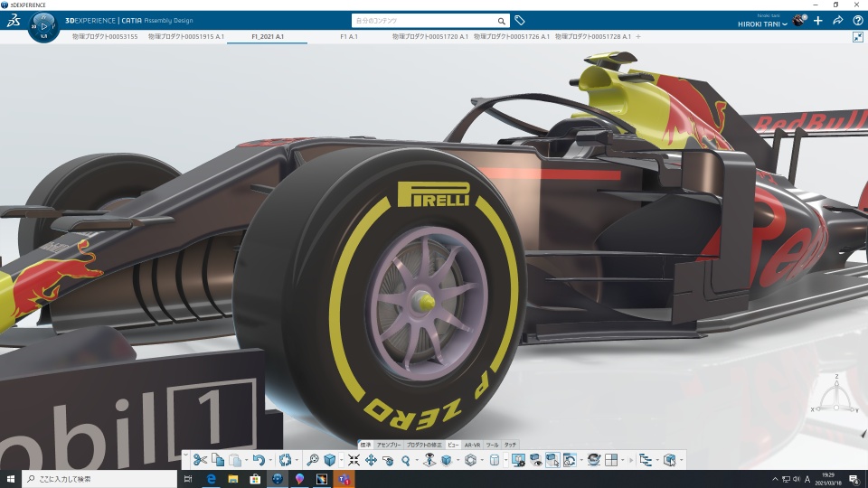Image resolution: width=868 pixels, height=488 pixels.
Task: Open the dropdown arrow beside hexagon icon
Action: (x=482, y=460)
